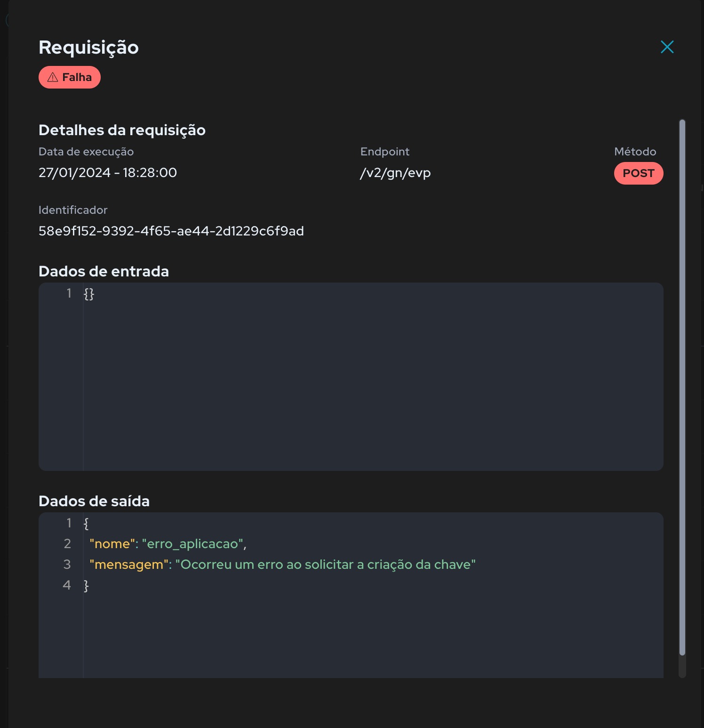Click line number 4 in Dados de saída
704x728 pixels.
[x=67, y=585]
